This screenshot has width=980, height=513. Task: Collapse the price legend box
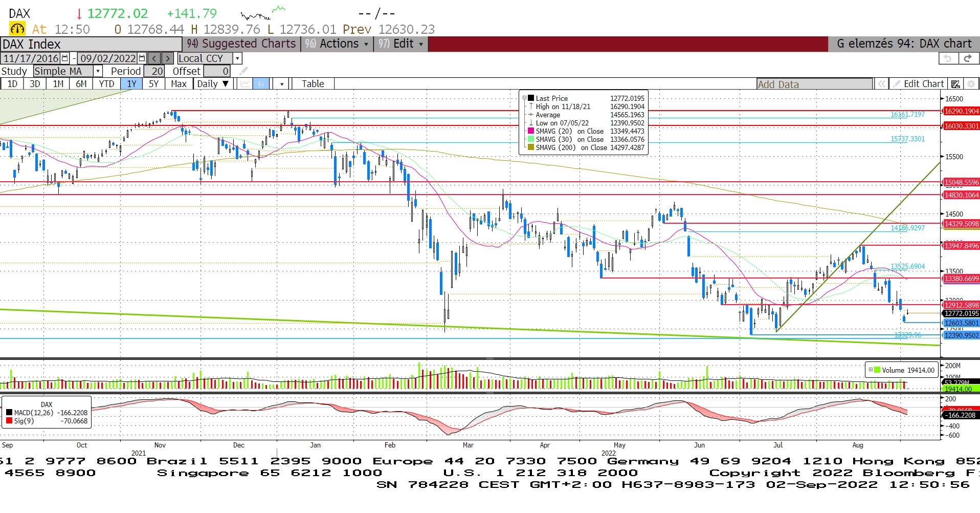coord(524,98)
